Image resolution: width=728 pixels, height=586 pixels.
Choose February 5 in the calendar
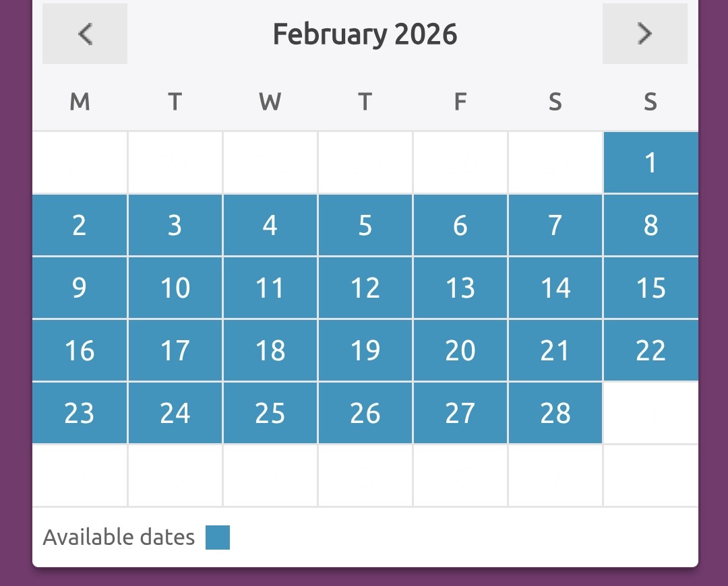pos(365,225)
